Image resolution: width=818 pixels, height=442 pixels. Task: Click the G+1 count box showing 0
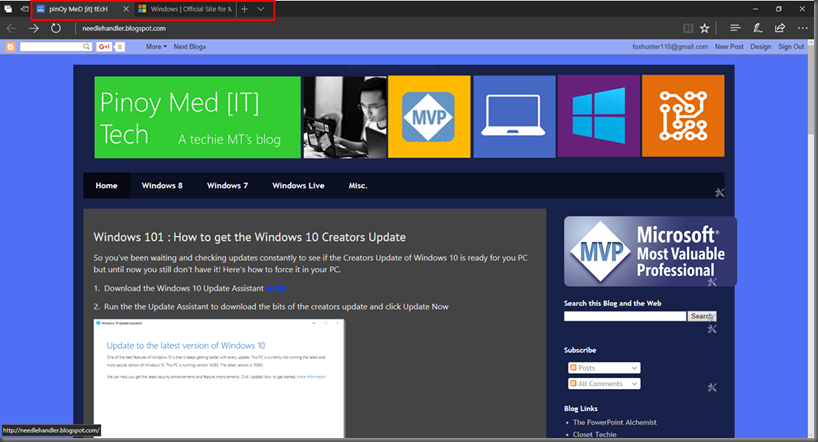pyautogui.click(x=119, y=46)
